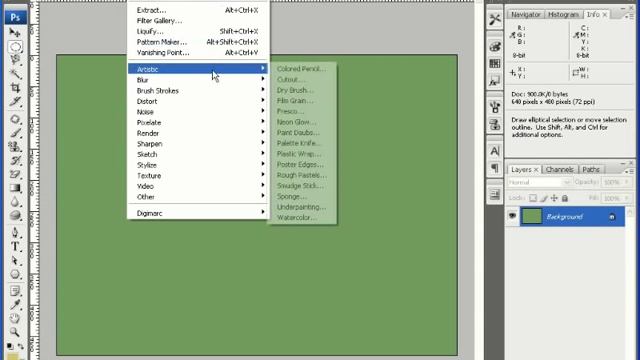Select the History Brush tool

tap(15, 160)
